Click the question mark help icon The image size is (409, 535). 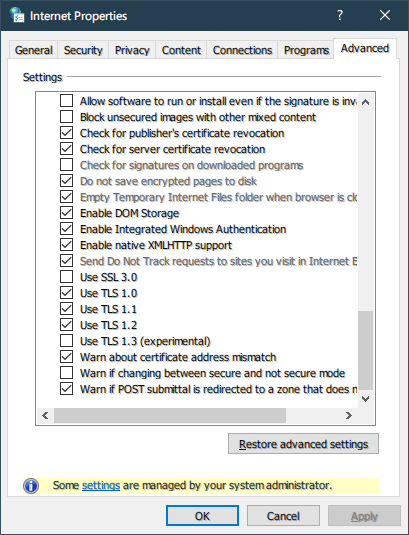coord(340,15)
